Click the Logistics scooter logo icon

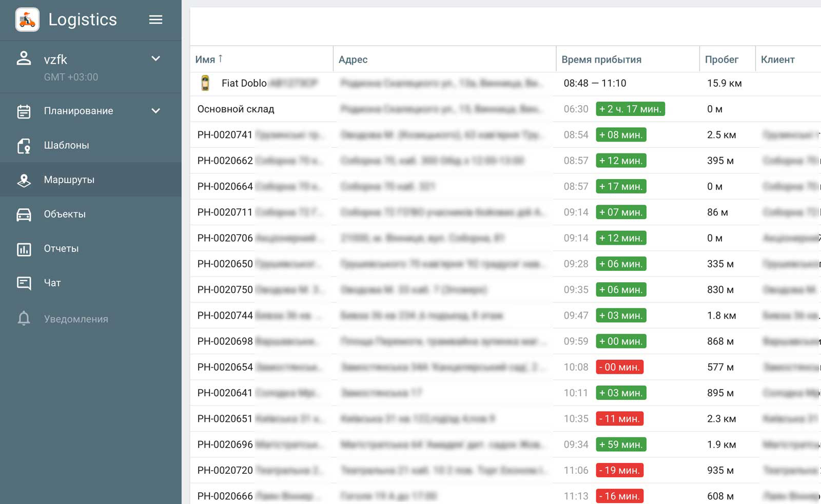(27, 20)
